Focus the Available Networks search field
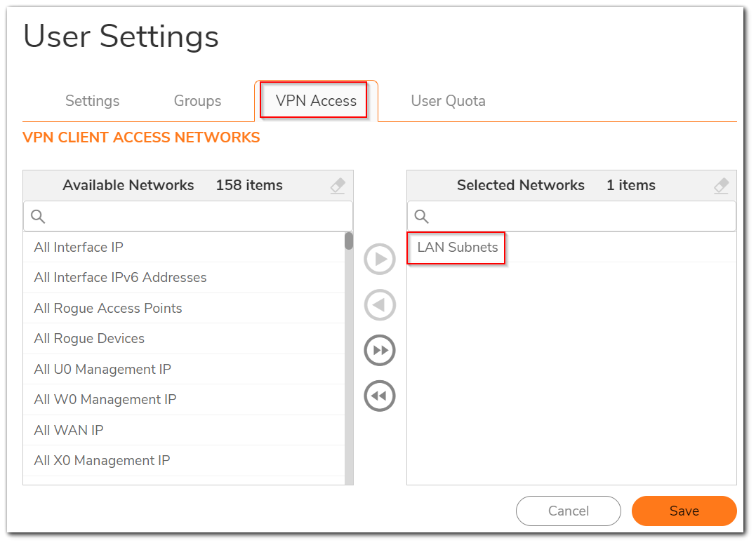 click(197, 217)
